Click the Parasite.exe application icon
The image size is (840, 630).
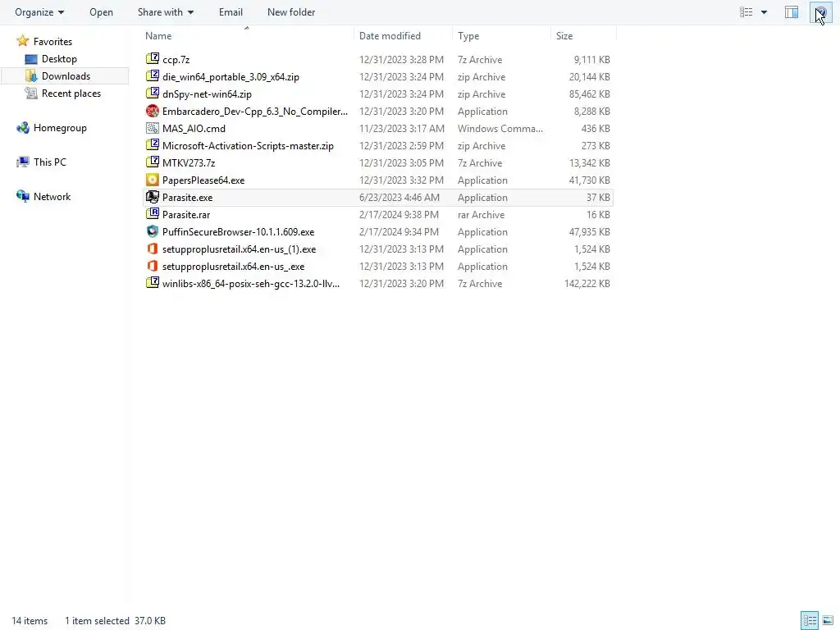point(153,197)
